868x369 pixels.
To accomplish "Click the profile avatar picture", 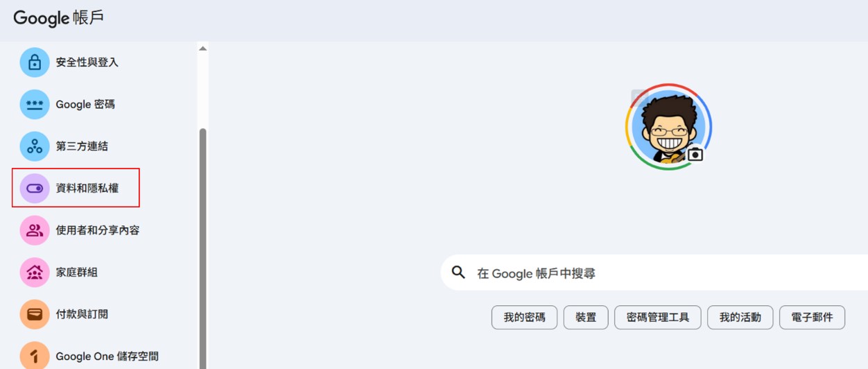I will coord(668,126).
